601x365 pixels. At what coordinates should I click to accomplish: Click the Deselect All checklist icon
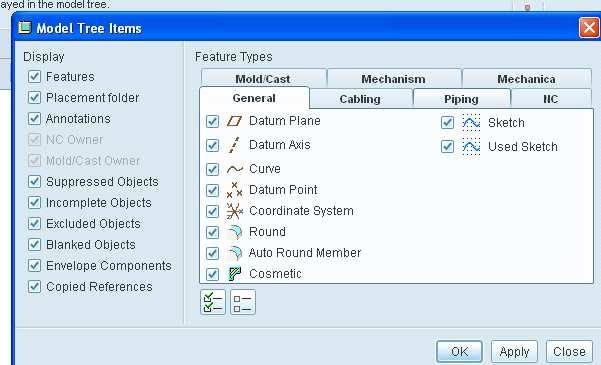pyautogui.click(x=243, y=302)
